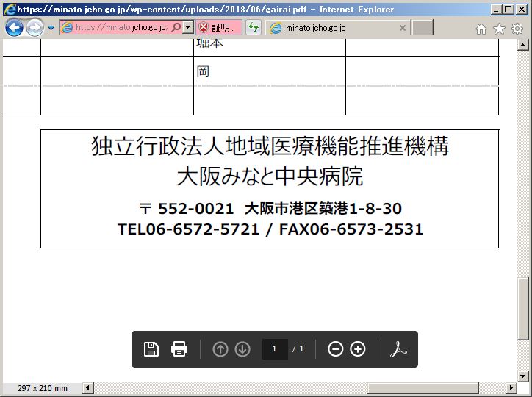This screenshot has width=532, height=397.
Task: Click the vertical scrollbar up arrow
Action: click(x=523, y=44)
